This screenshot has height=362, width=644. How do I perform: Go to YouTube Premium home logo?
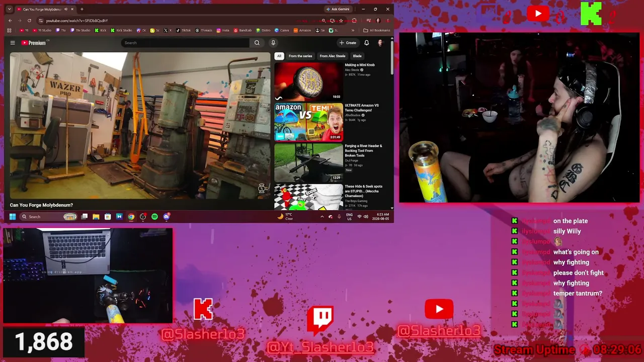click(x=33, y=43)
